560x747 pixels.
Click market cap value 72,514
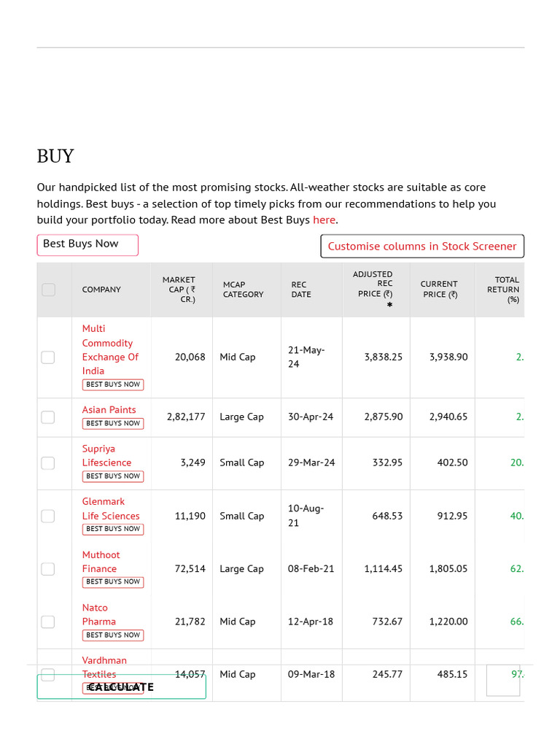[x=190, y=569]
